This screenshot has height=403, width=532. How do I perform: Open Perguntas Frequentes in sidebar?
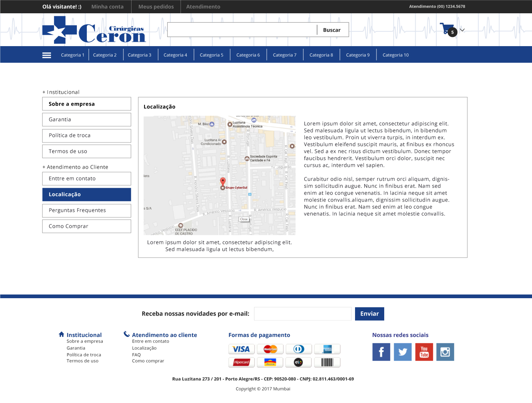[x=86, y=210]
